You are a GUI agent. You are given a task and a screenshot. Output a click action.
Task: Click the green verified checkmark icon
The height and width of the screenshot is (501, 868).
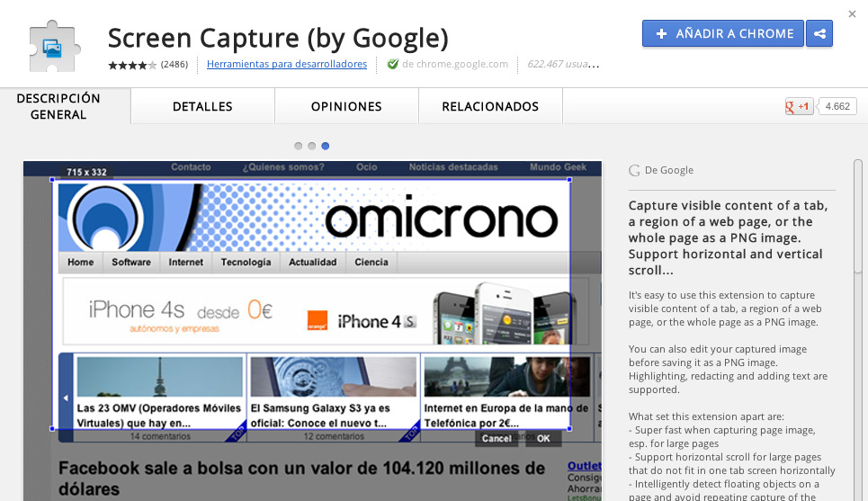tap(392, 64)
